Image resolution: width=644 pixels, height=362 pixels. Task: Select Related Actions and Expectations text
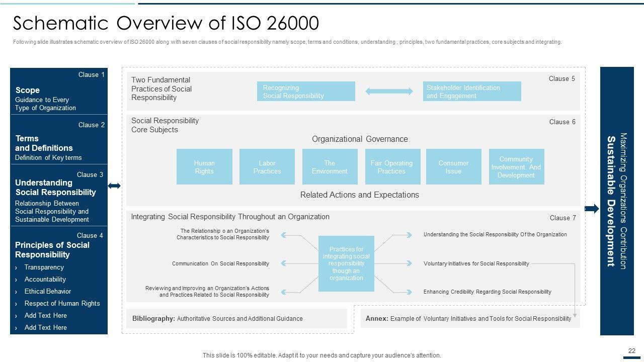360,195
